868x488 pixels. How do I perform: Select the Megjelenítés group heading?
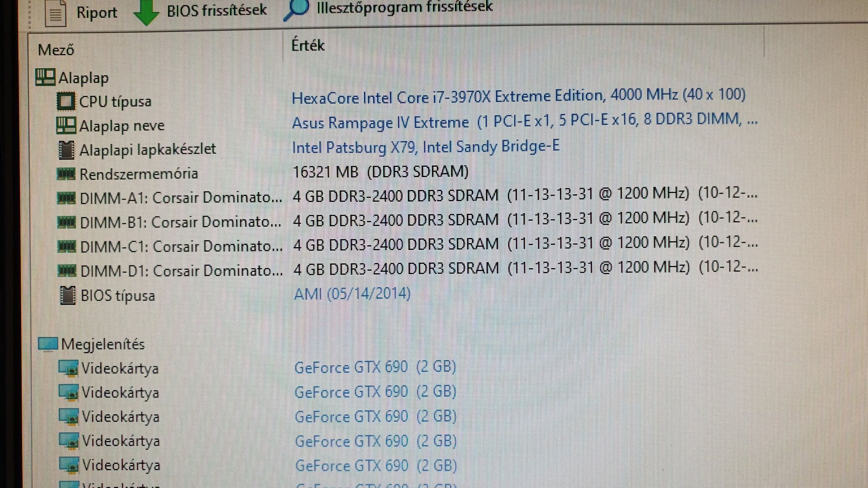pyautogui.click(x=103, y=344)
